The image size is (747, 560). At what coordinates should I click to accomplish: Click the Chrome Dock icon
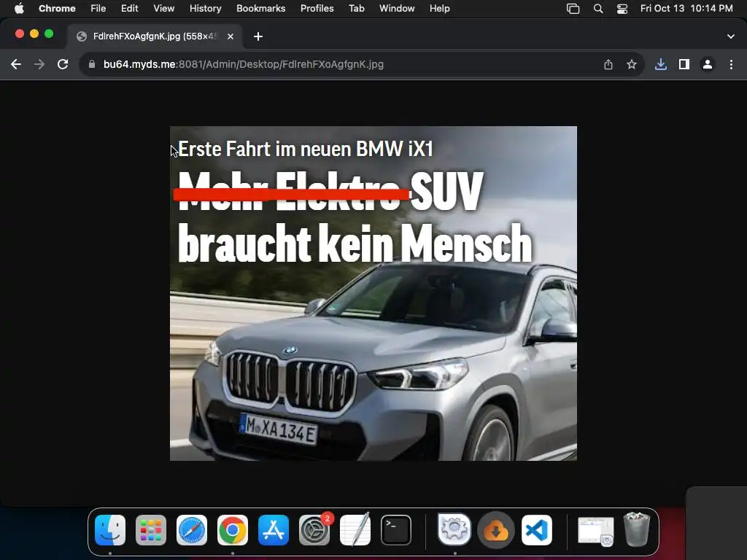point(233,530)
